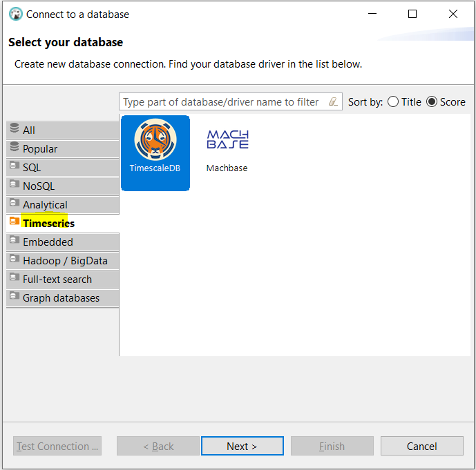Viewport: 476px width, 470px height.
Task: Click the Cancel button
Action: 422,446
